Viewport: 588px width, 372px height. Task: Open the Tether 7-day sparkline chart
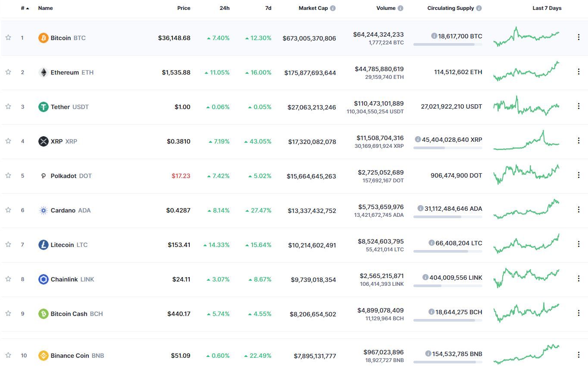tap(526, 106)
